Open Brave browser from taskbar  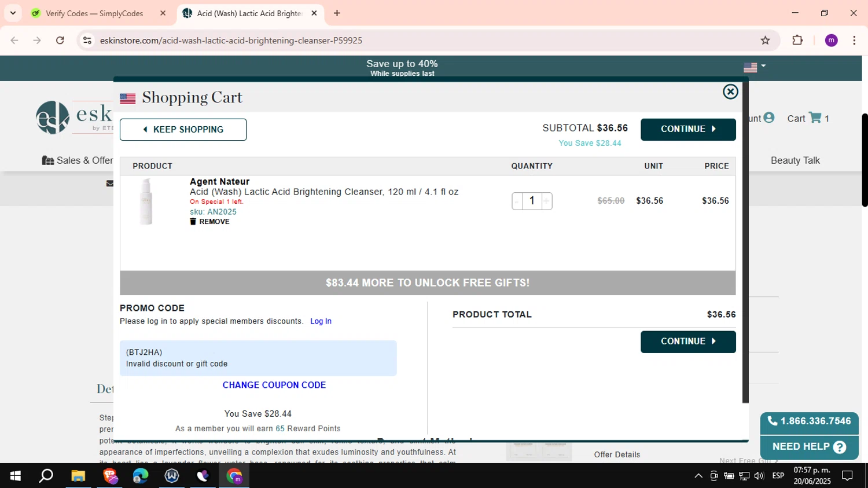point(110,476)
